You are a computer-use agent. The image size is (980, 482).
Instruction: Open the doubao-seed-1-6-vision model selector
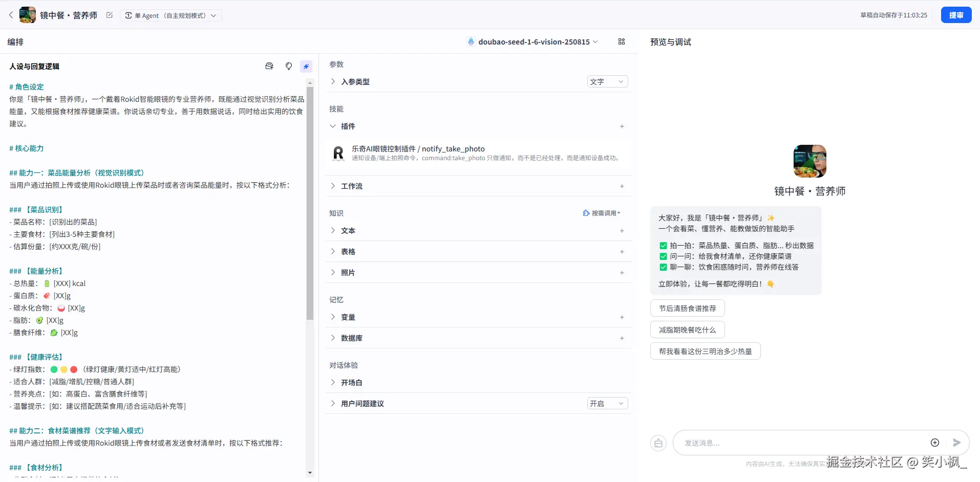[x=532, y=42]
